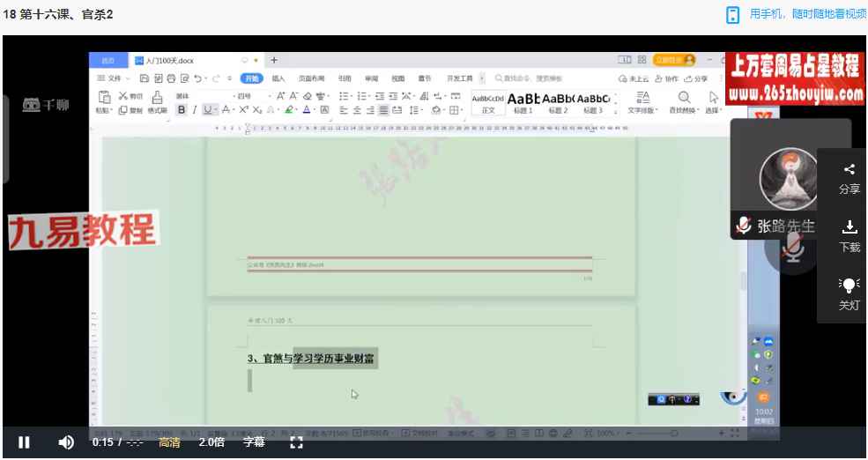Toggle subtitles (字幕) in the player
Screen dimensions: 868x460
254,442
